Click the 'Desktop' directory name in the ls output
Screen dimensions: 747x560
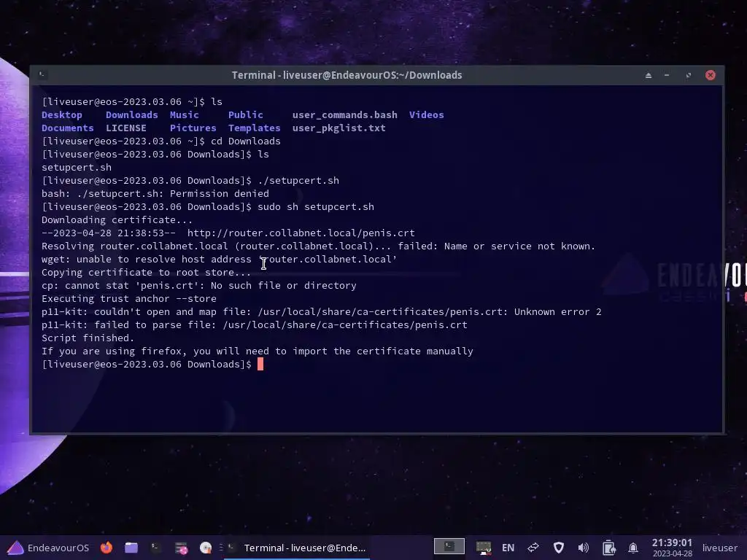pyautogui.click(x=62, y=114)
